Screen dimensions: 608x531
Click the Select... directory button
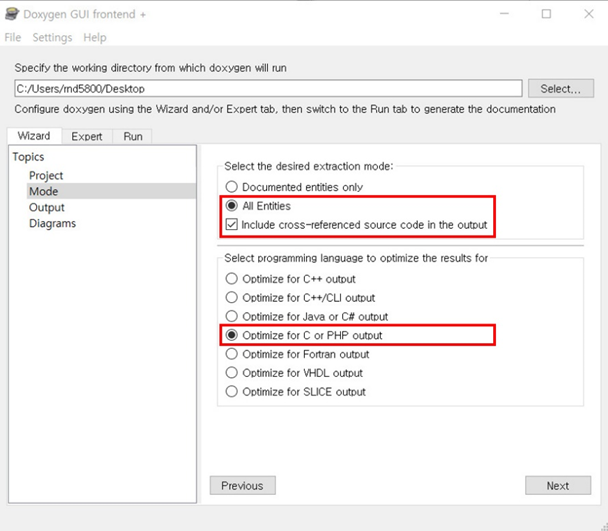pyautogui.click(x=561, y=88)
